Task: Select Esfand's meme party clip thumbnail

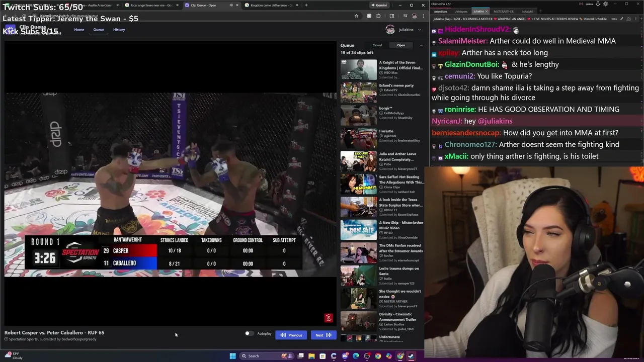Action: point(359,93)
